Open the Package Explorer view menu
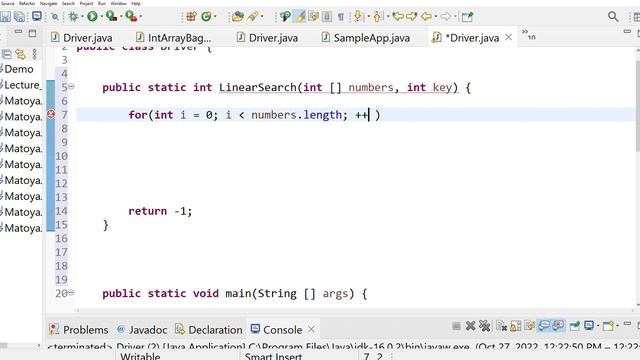 pos(35,54)
